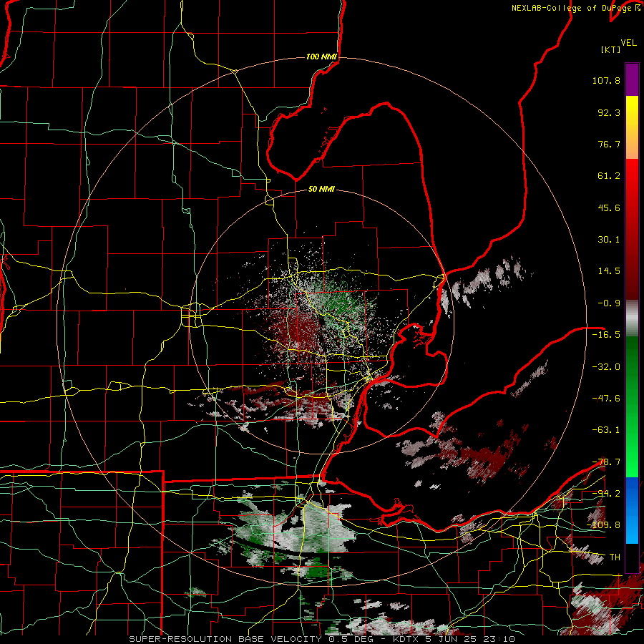644x644 pixels.
Task: Click the KDTX 5 JUN 25 23:10 timestamp
Action: tap(454, 639)
